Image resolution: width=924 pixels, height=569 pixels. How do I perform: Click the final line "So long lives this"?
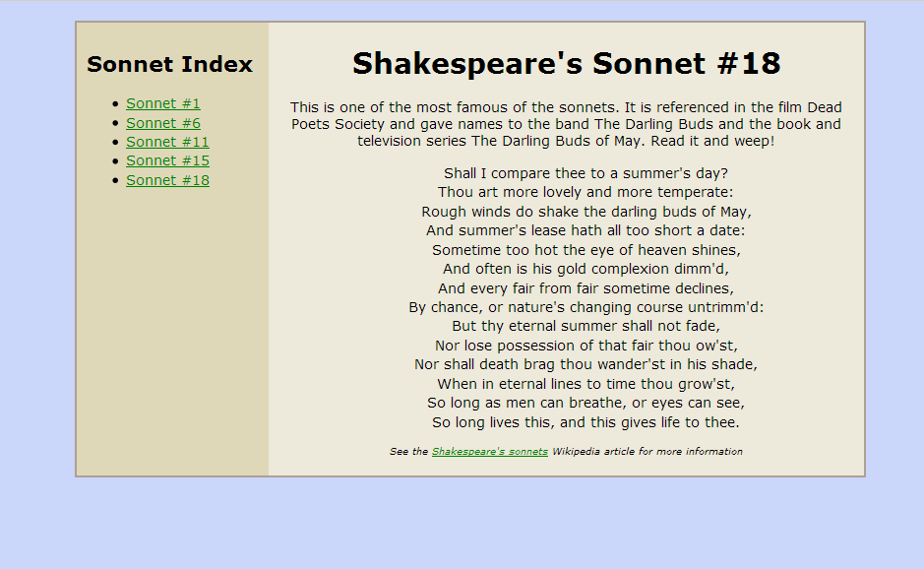click(x=585, y=422)
